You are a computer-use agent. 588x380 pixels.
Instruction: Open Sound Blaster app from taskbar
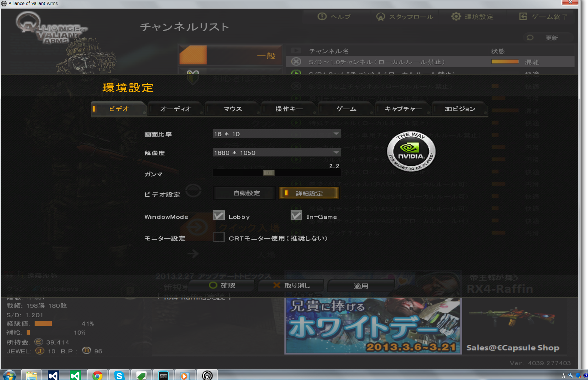163,375
